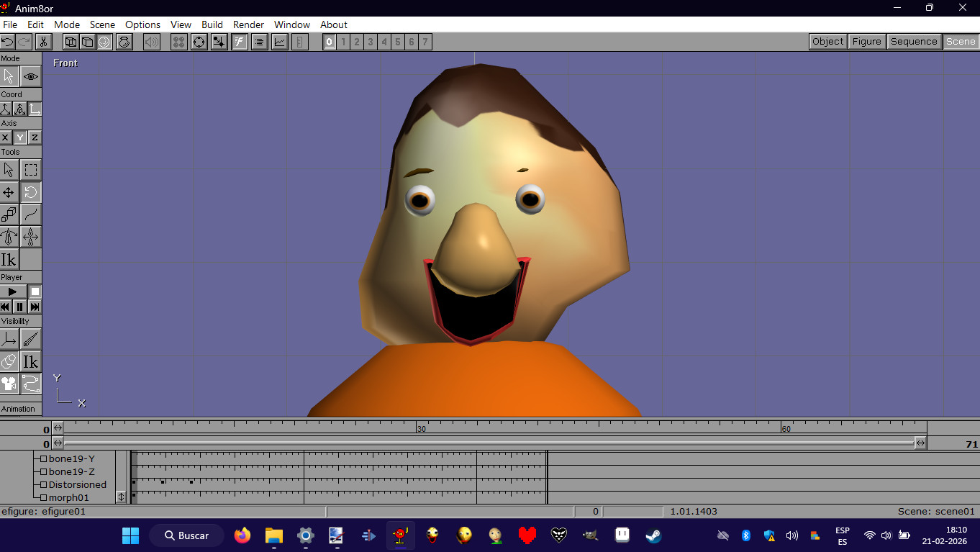Click the Ik tool under Tools

point(9,259)
